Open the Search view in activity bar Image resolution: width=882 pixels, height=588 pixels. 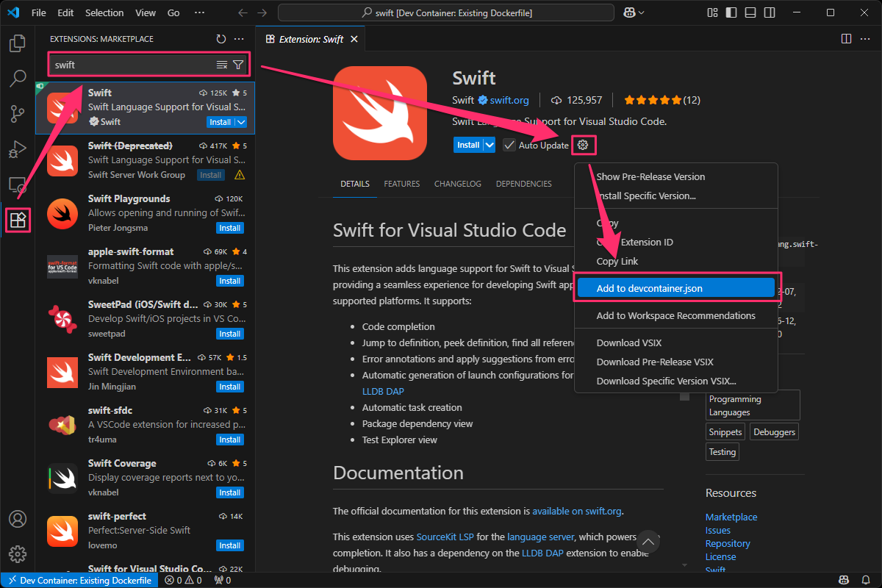pos(18,79)
